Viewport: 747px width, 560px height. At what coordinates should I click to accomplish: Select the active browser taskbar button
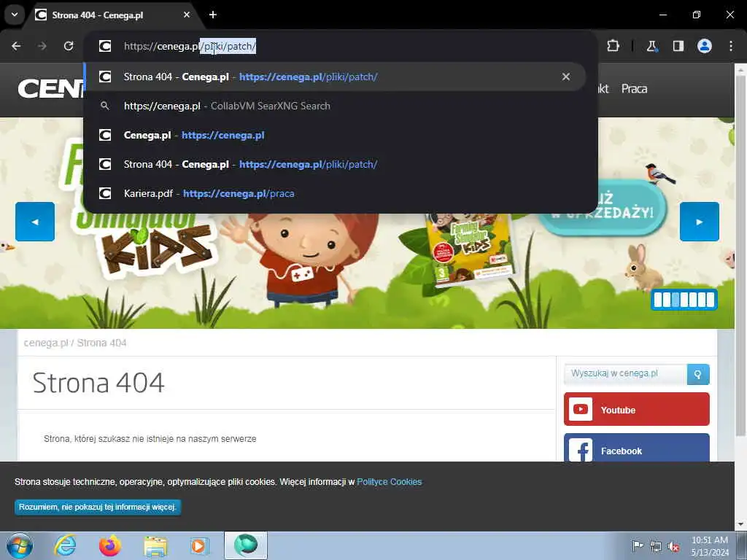[246, 545]
